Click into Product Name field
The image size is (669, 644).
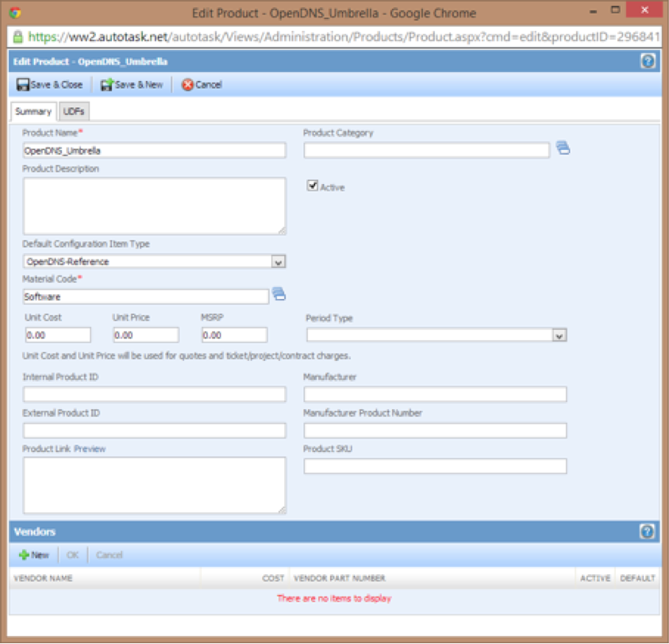pyautogui.click(x=155, y=151)
